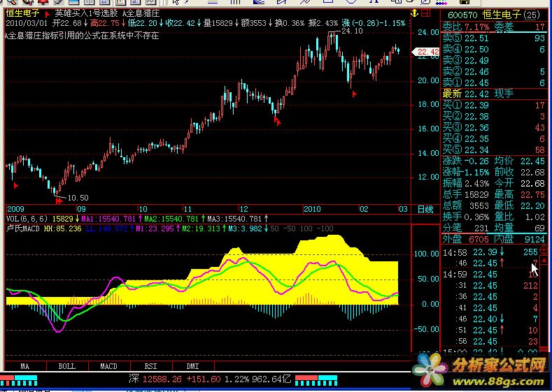Click the 卢氏MACD indicator name
552x392 pixels.
[x=23, y=228]
